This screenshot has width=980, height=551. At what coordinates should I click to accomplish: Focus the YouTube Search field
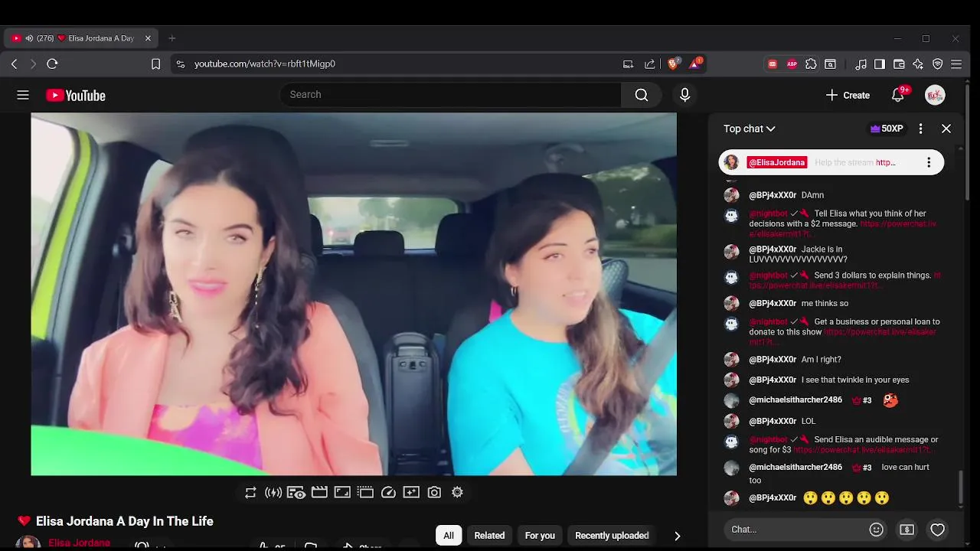tap(452, 95)
